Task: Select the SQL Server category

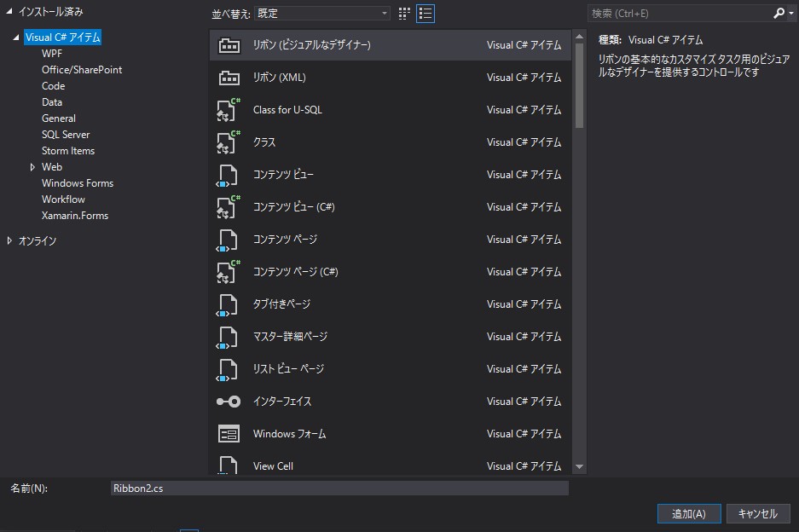Action: pyautogui.click(x=66, y=135)
